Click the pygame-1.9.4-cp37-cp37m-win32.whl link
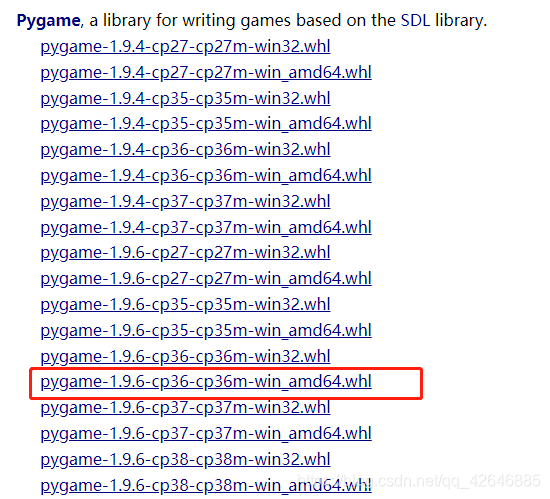Screen dimensions: 550x499 coord(186,202)
